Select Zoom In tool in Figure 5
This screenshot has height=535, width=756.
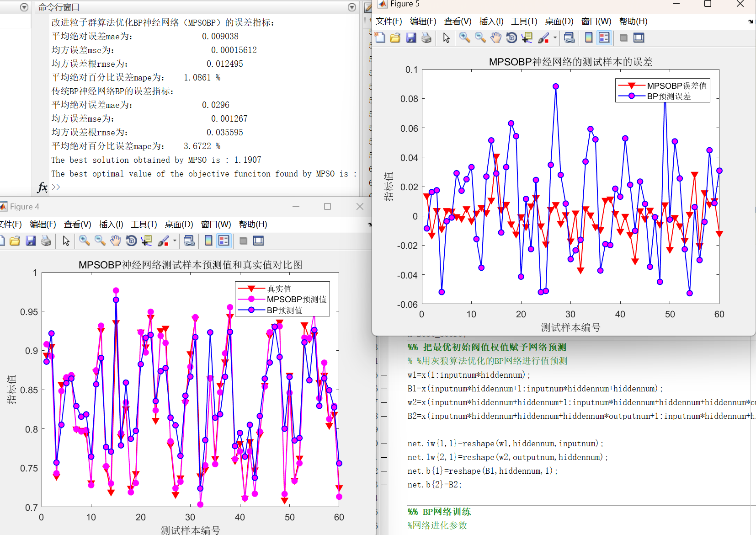tap(464, 38)
